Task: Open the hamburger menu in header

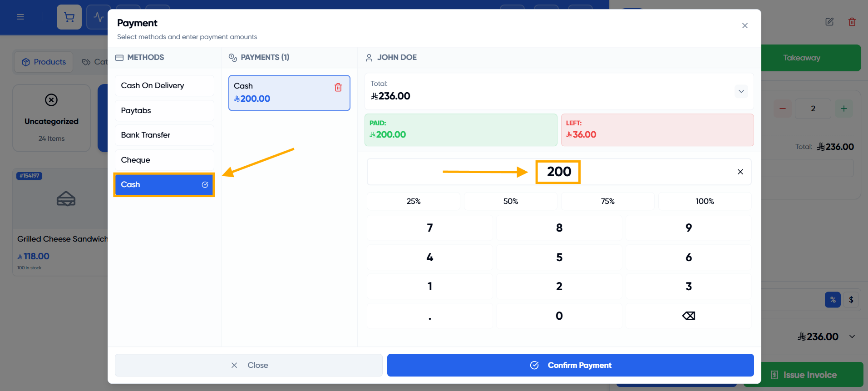Action: (x=20, y=17)
